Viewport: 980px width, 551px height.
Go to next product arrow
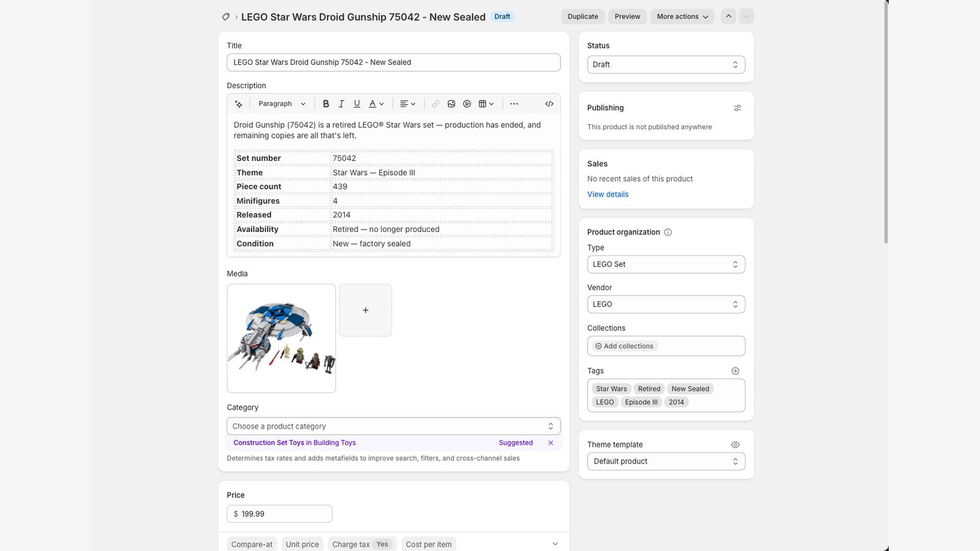coord(746,17)
